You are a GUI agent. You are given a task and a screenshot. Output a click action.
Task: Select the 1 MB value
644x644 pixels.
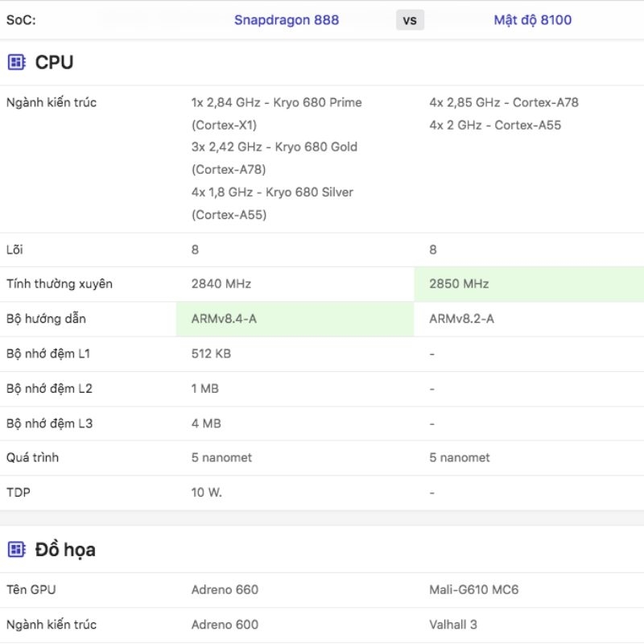coord(205,389)
